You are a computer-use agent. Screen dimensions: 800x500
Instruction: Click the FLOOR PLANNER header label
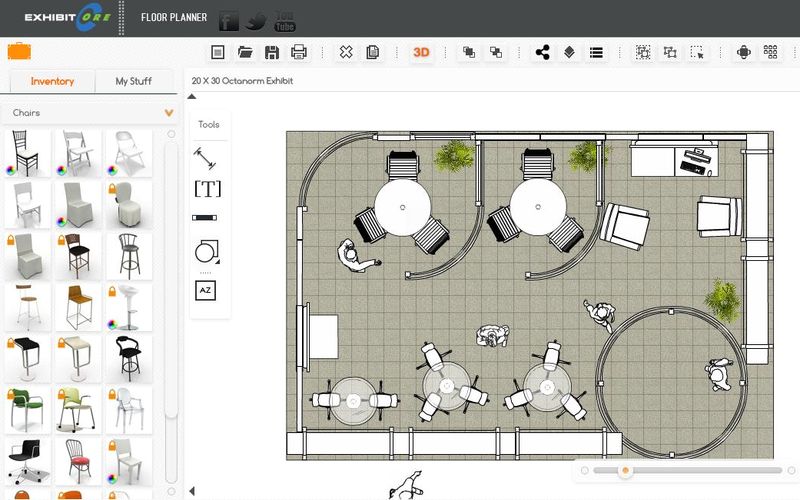[174, 17]
